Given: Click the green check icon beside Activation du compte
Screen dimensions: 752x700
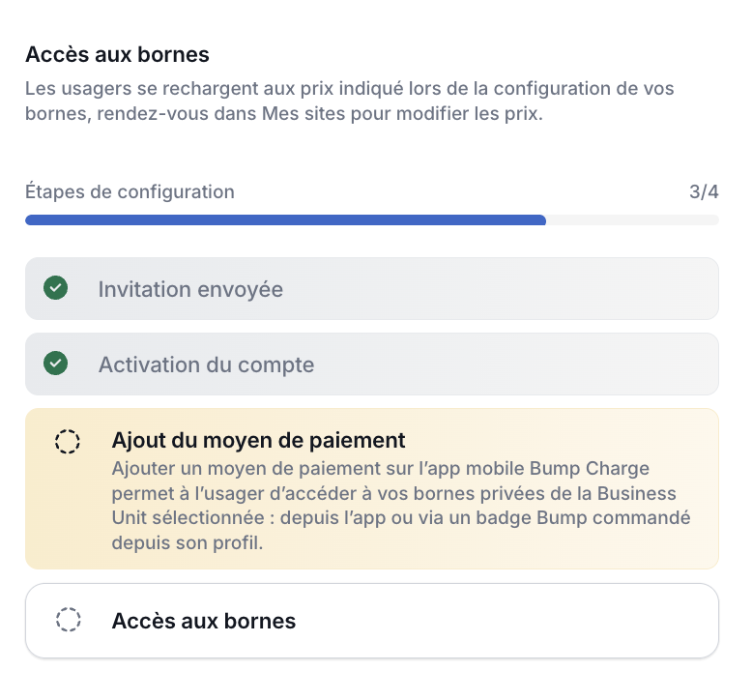Looking at the screenshot, I should (56, 365).
